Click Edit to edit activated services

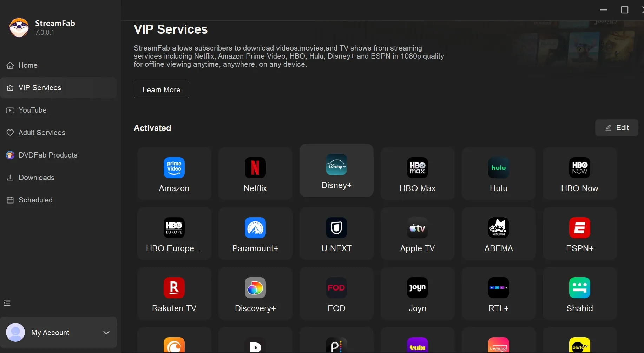pos(617,128)
